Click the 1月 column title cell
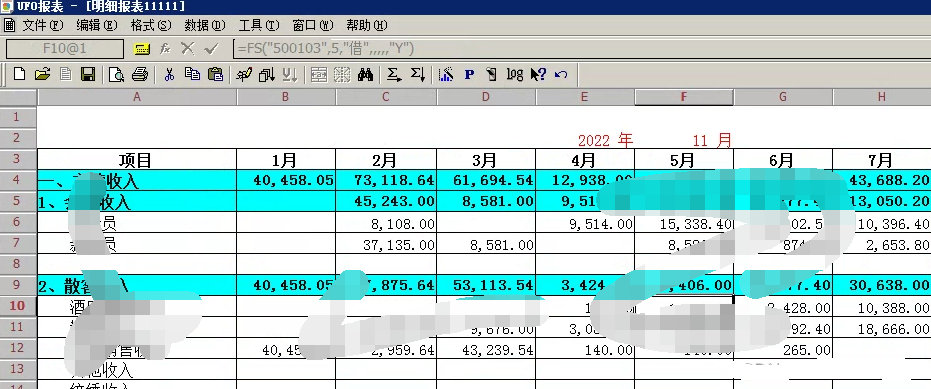Screen dimensions: 931x389 click(x=286, y=159)
